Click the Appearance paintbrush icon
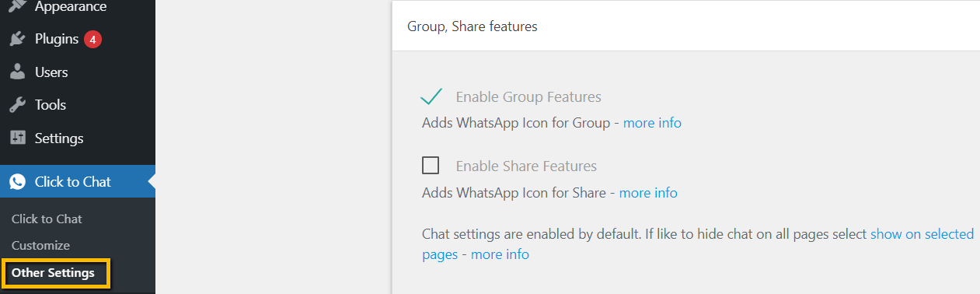The width and height of the screenshot is (980, 294). (17, 6)
